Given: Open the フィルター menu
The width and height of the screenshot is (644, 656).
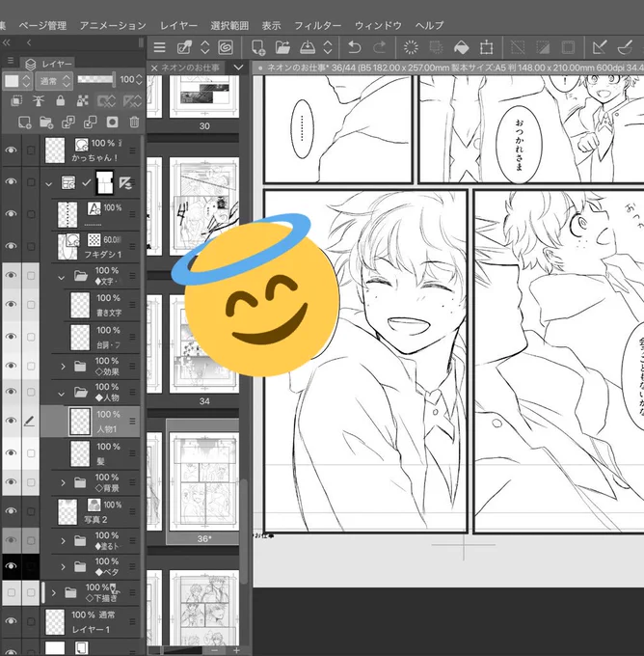Looking at the screenshot, I should pyautogui.click(x=318, y=25).
